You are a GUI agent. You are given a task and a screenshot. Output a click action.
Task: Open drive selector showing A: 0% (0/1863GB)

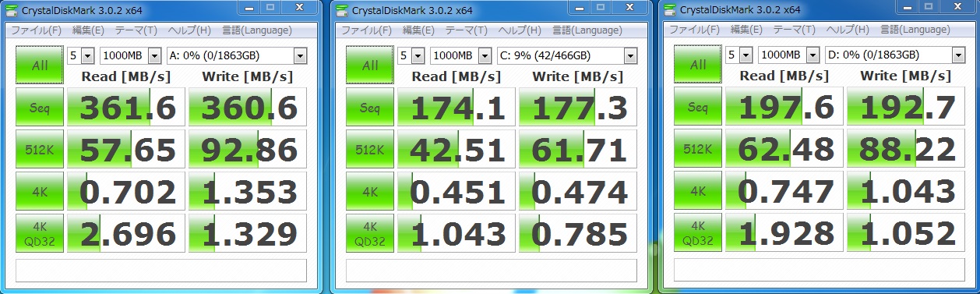pos(237,56)
